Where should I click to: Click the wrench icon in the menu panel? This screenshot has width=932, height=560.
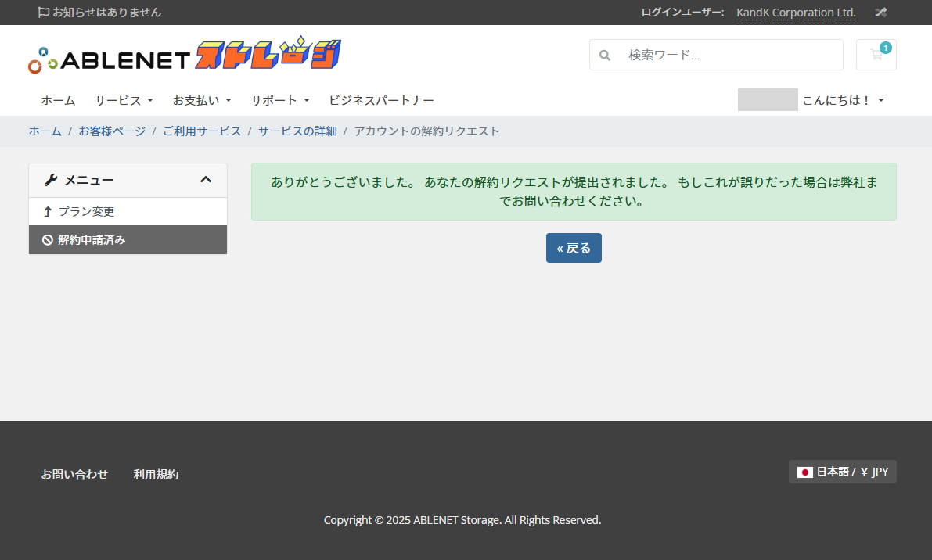click(x=51, y=181)
